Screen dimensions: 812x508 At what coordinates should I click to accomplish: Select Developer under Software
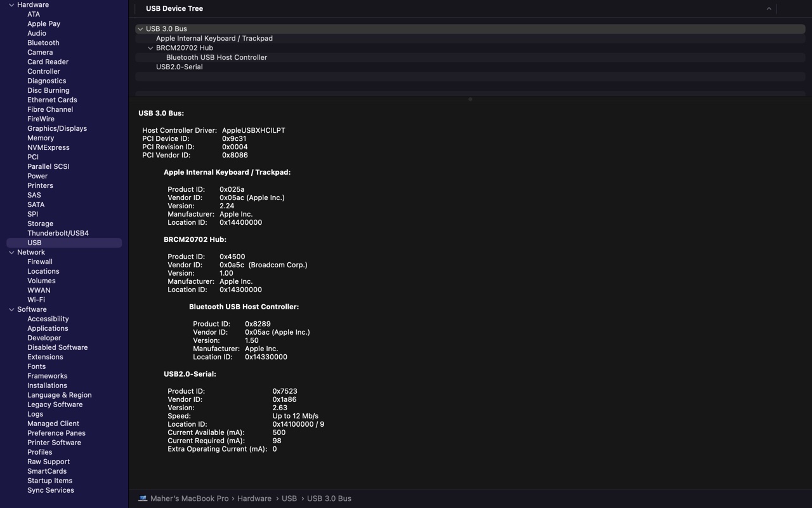tap(44, 338)
